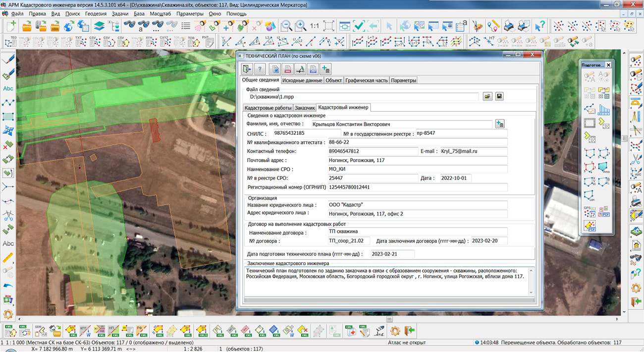Click the import TXT points icon
The width and height of the screenshot is (644, 352).
[80, 41]
